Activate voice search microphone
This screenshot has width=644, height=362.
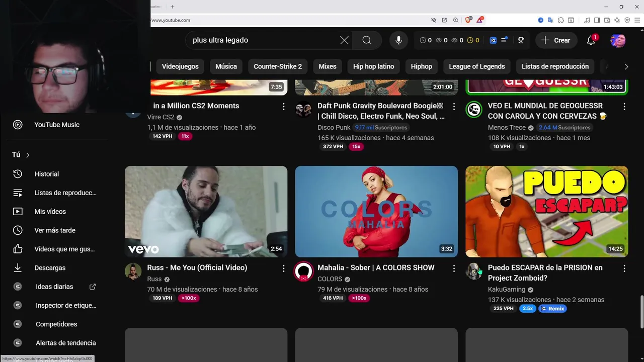[398, 40]
